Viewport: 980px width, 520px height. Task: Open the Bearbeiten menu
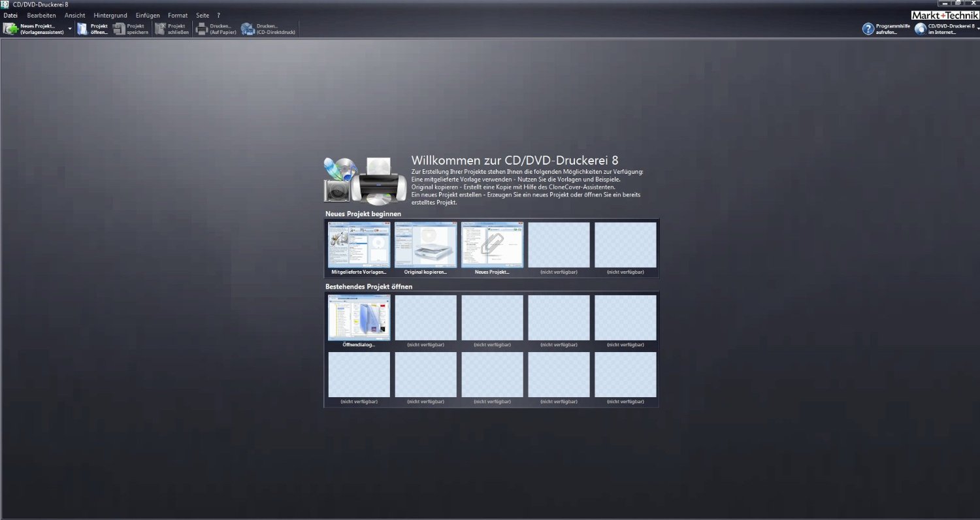41,15
